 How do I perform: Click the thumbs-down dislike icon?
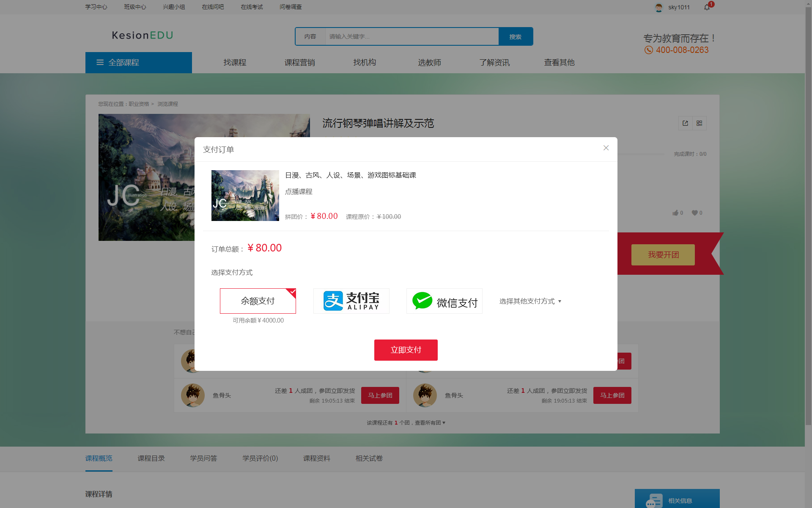click(x=694, y=213)
